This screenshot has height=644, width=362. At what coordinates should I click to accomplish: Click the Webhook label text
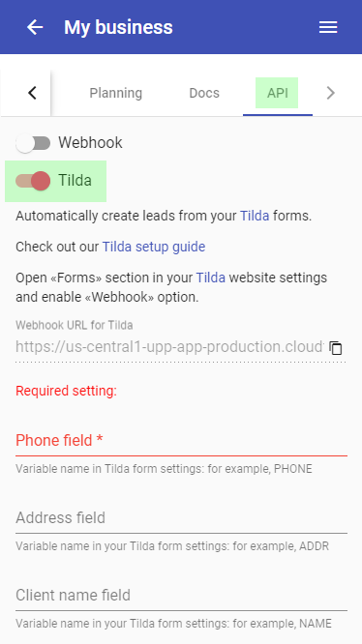[90, 143]
